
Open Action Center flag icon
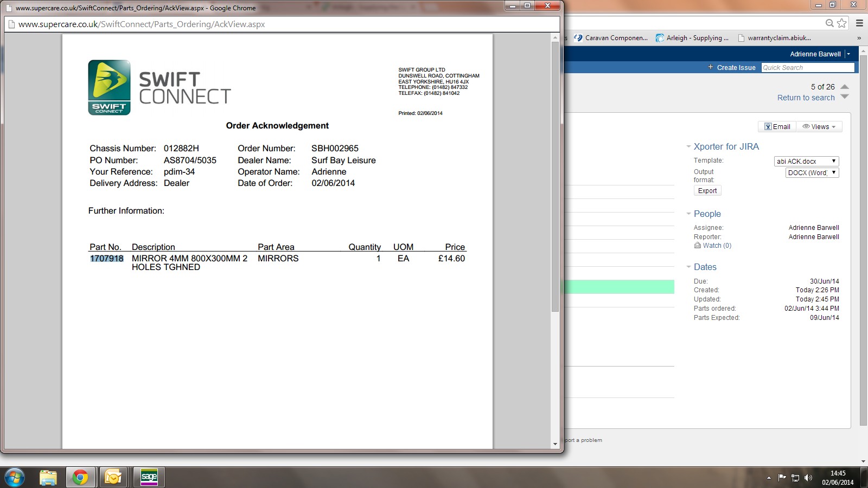point(782,478)
